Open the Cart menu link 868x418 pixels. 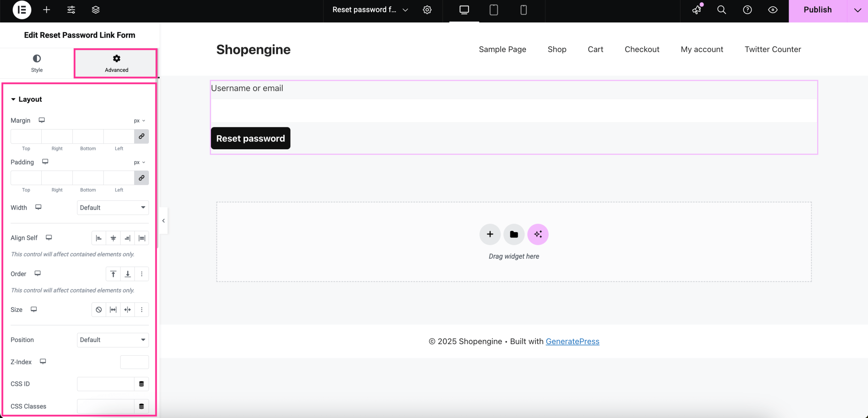point(595,49)
